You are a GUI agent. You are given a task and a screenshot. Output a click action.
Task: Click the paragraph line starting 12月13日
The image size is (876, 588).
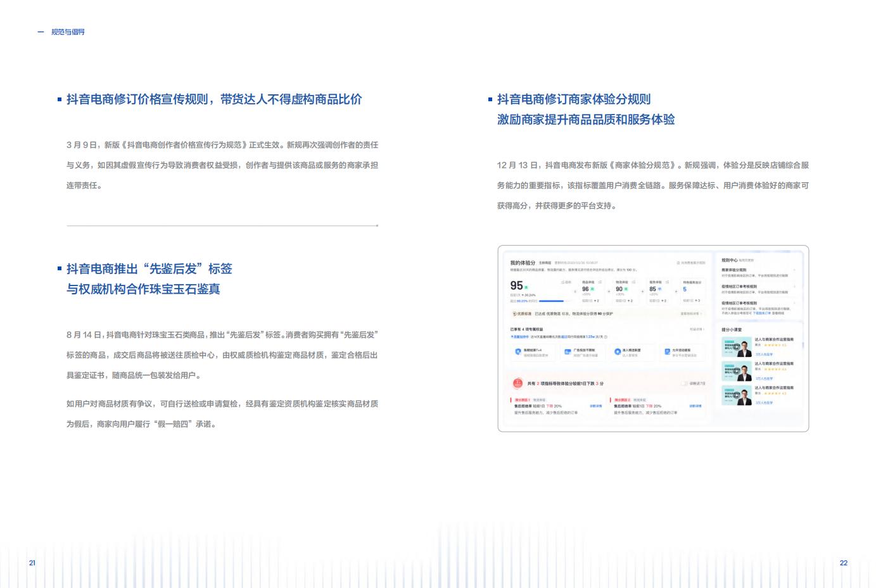[x=653, y=165]
